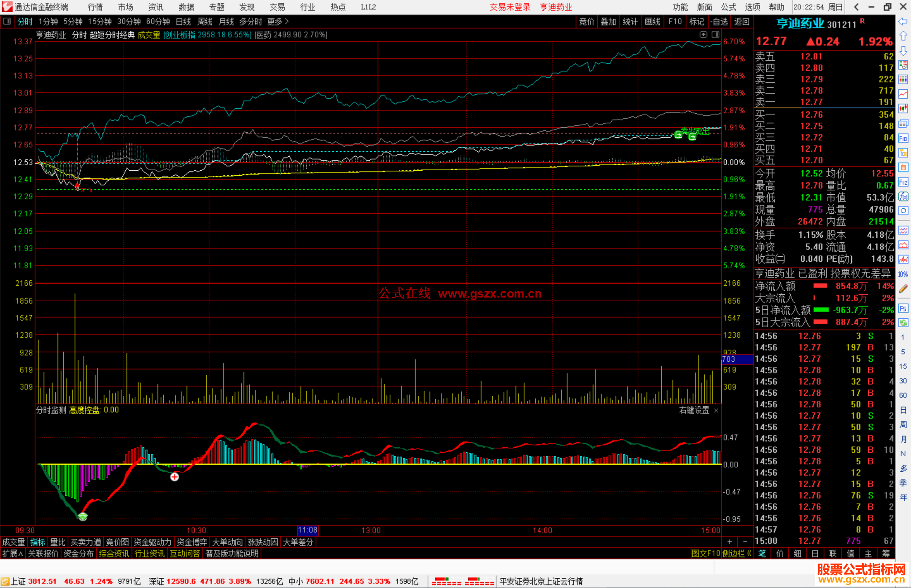Switch to the 30分钟 period
The width and height of the screenshot is (911, 588).
click(x=129, y=21)
